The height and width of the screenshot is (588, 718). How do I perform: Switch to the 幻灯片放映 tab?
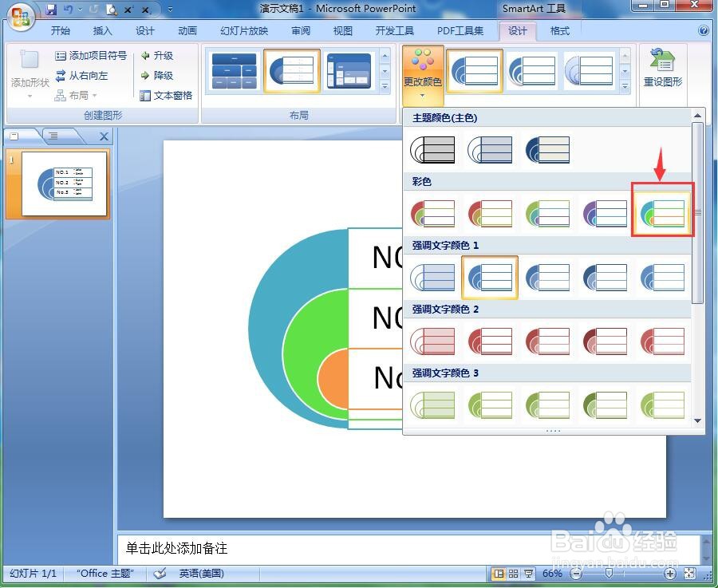coord(243,30)
